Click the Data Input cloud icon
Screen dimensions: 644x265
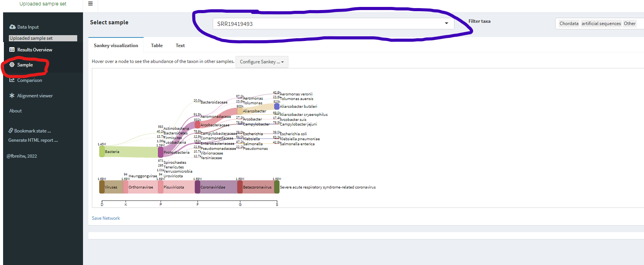click(12, 27)
